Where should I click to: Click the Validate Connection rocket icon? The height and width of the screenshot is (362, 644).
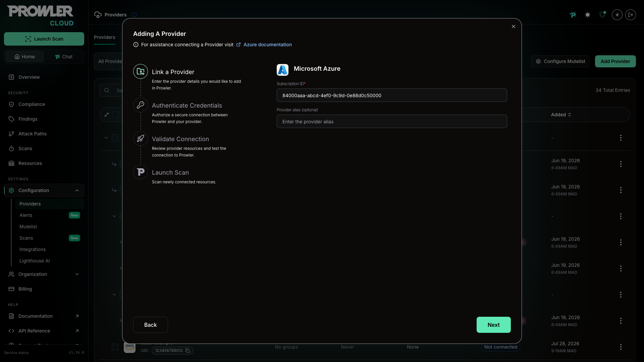click(141, 138)
